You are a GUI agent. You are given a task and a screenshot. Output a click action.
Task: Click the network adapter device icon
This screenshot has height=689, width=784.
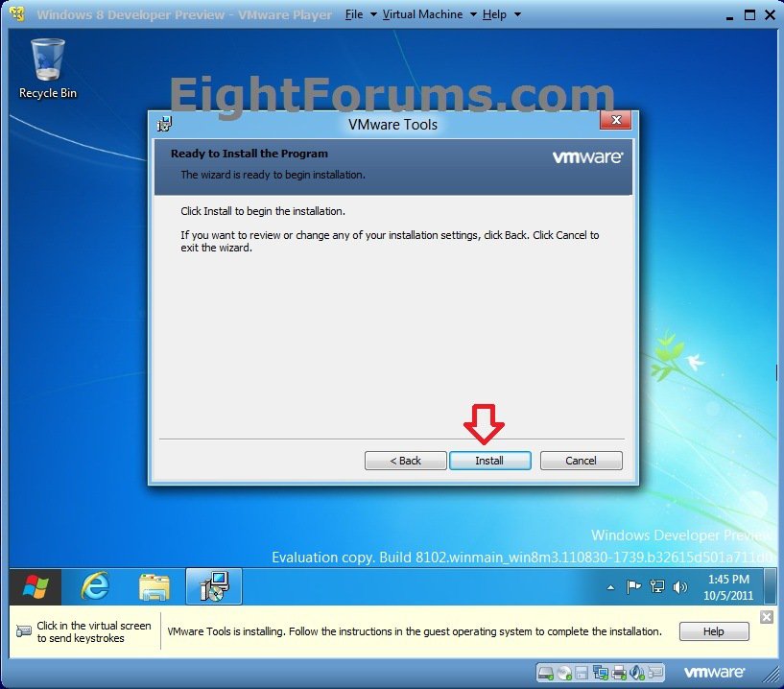pyautogui.click(x=600, y=673)
